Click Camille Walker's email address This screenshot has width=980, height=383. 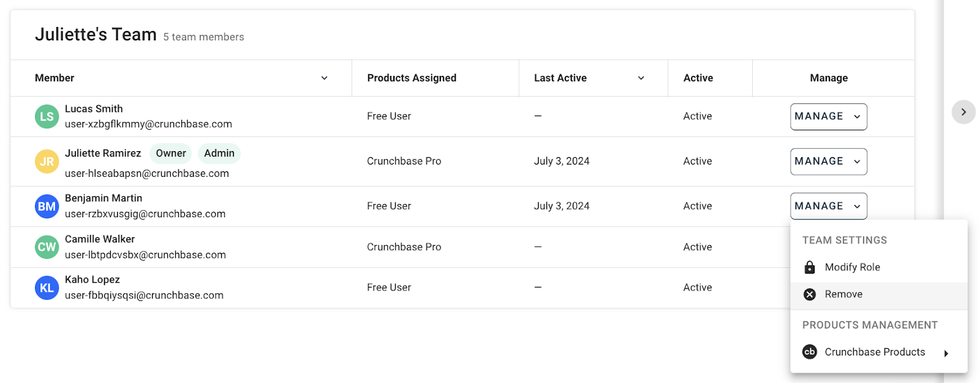pos(145,255)
